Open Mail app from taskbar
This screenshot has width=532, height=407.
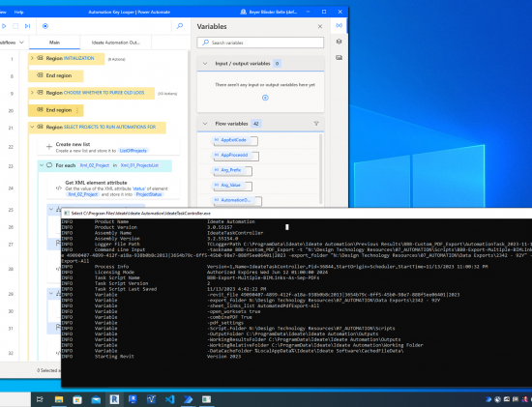coord(96,399)
